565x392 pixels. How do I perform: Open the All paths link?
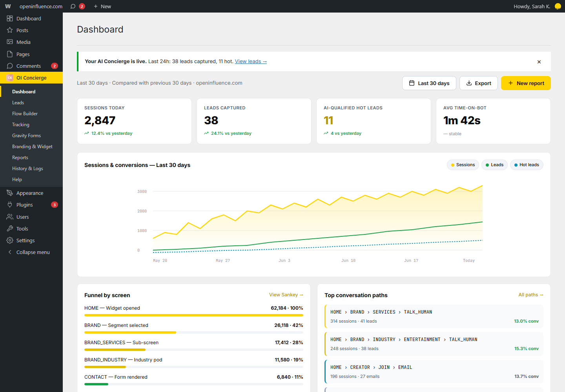tap(531, 295)
